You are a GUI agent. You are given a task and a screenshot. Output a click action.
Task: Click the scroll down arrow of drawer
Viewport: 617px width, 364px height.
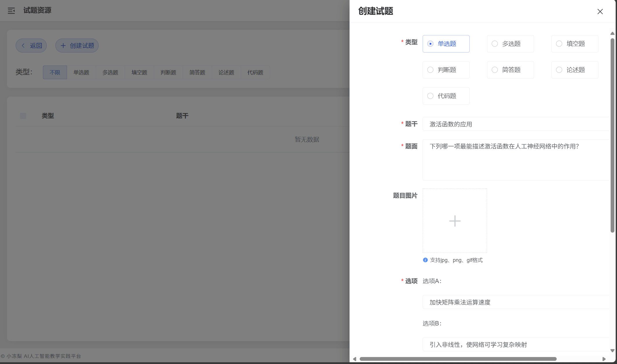(612, 351)
